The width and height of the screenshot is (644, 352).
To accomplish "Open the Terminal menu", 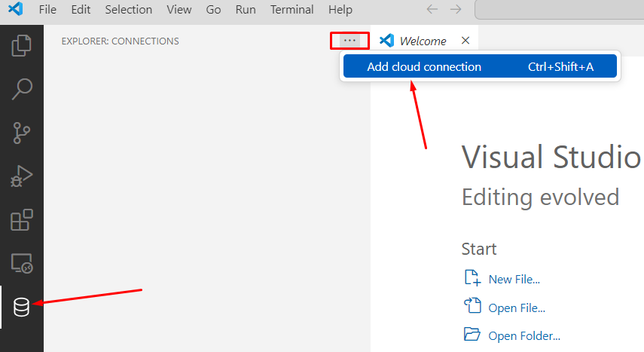I will coord(292,9).
